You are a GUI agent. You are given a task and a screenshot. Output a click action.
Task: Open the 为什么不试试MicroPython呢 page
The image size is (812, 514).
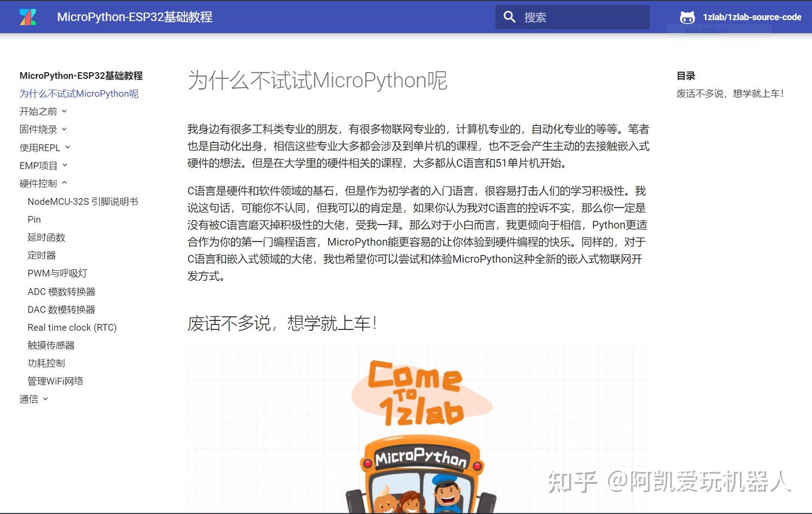[x=79, y=94]
